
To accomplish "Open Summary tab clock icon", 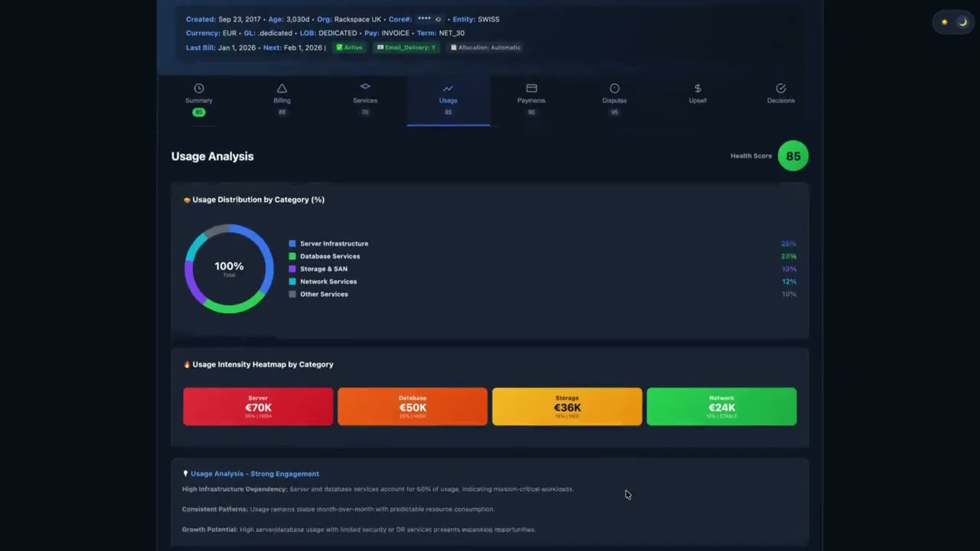I will (199, 88).
